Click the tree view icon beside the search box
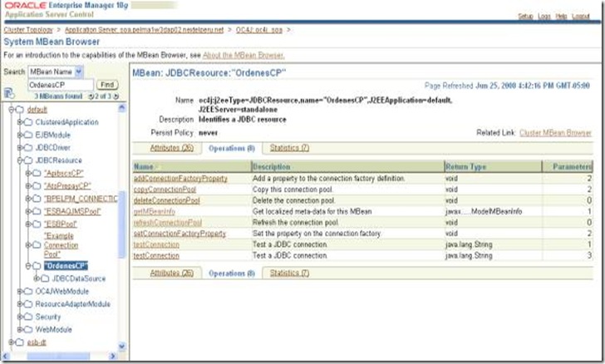Screen dimensions: 605x364 pyautogui.click(x=9, y=93)
